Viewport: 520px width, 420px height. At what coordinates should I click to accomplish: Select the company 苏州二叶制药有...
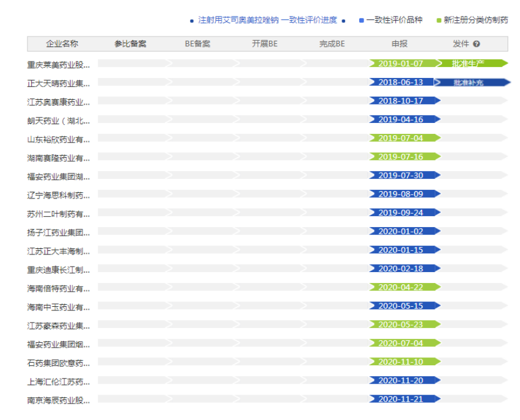(x=58, y=214)
